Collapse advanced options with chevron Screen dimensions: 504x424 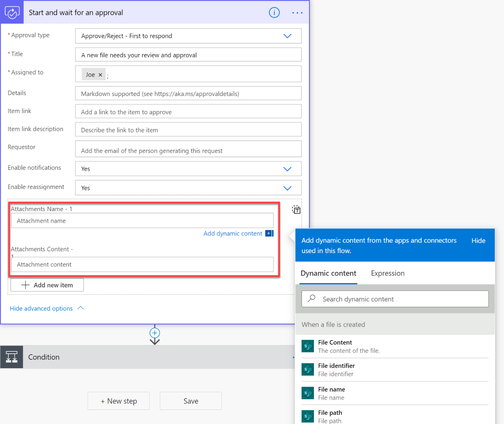(80, 308)
